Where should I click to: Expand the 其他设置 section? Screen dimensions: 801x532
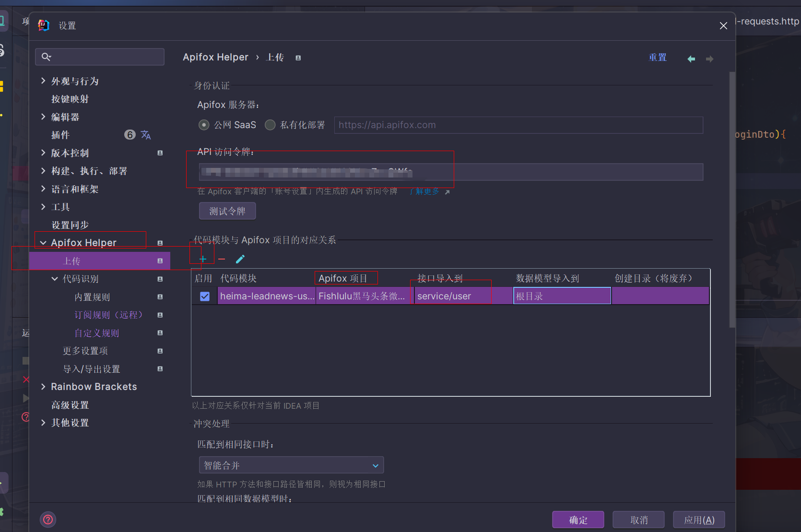pos(43,422)
